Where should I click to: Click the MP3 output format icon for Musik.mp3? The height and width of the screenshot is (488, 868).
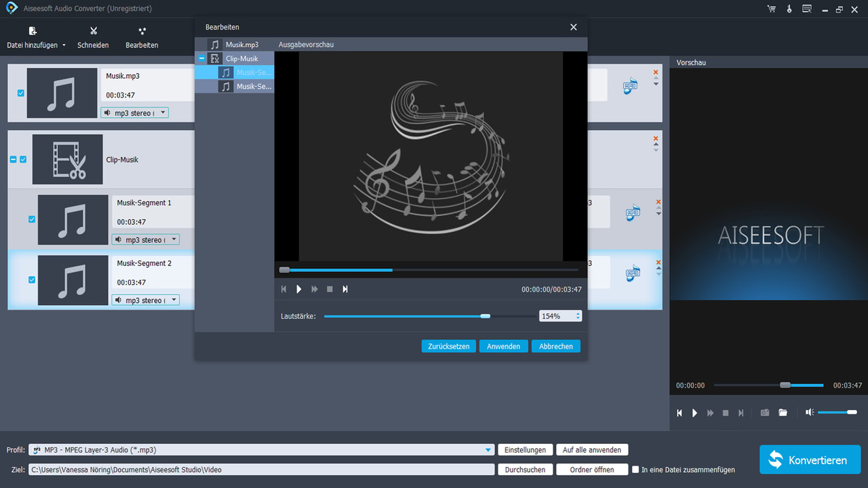click(x=631, y=85)
